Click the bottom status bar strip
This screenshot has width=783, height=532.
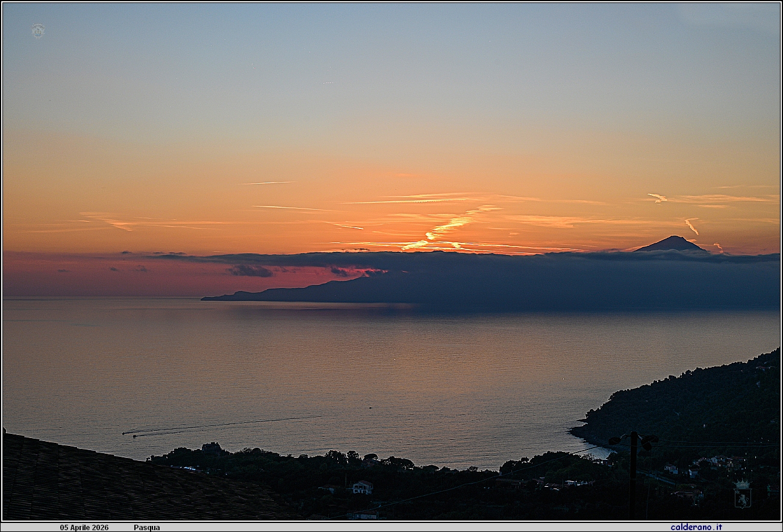pyautogui.click(x=391, y=527)
